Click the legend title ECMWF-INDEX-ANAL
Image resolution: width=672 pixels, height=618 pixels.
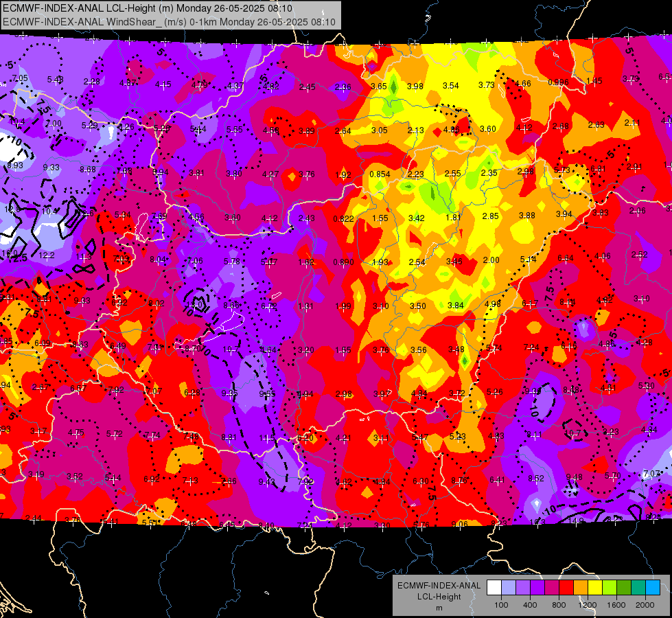pyautogui.click(x=439, y=586)
